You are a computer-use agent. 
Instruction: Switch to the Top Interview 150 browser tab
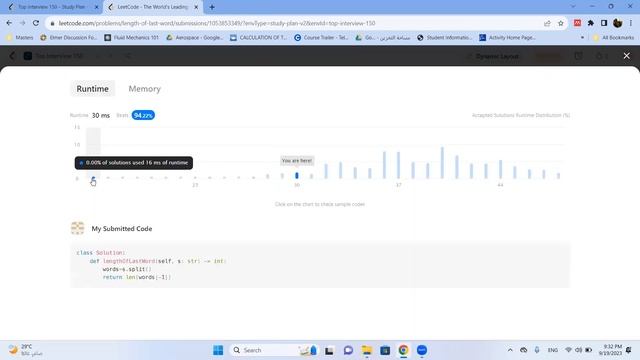pos(51,7)
